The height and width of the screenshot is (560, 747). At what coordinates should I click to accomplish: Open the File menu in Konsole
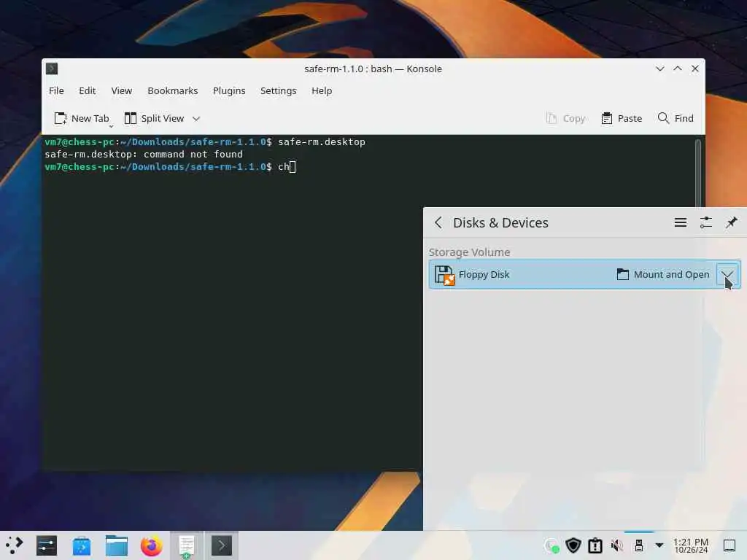(x=56, y=90)
